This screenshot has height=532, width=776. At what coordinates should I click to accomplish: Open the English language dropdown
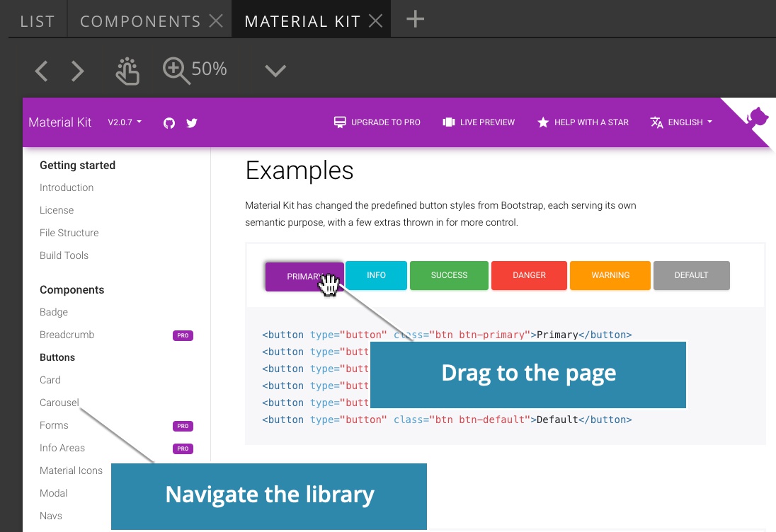pos(681,122)
